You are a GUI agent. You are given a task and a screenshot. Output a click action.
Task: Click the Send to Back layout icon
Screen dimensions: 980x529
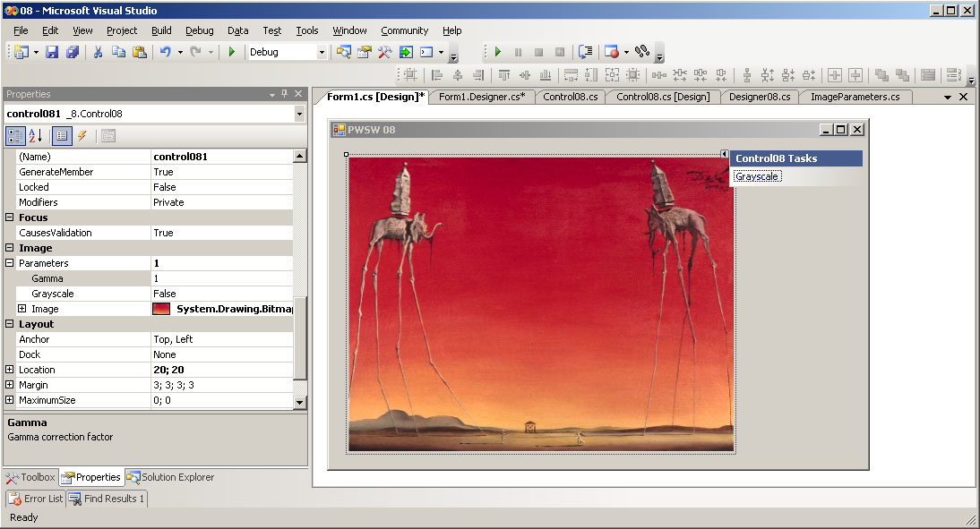(902, 75)
